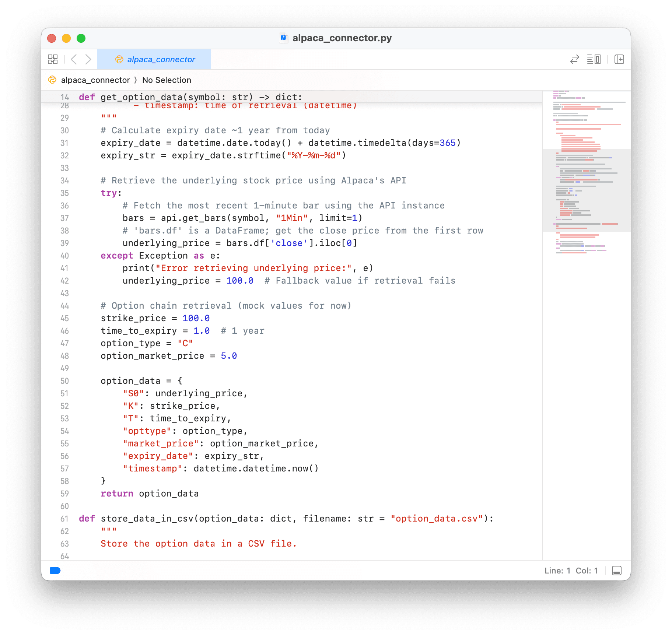The image size is (672, 635).
Task: Click the highlighted region in the minimap
Action: tap(587, 190)
